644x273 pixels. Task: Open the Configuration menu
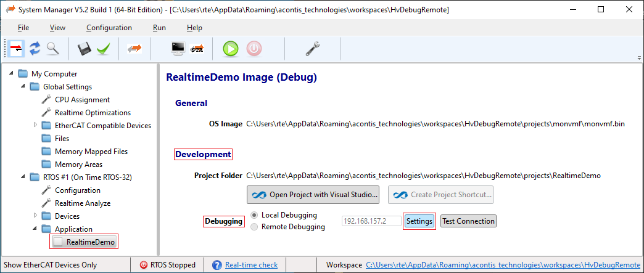point(109,28)
